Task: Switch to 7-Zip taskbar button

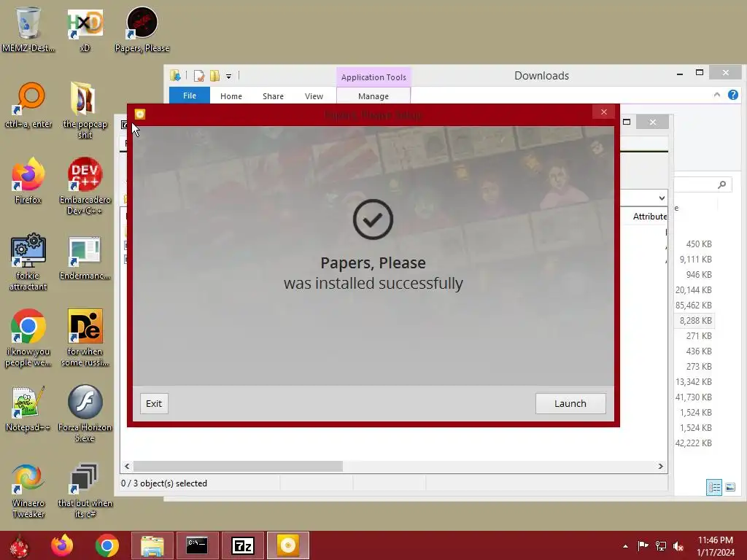Action: pos(242,545)
